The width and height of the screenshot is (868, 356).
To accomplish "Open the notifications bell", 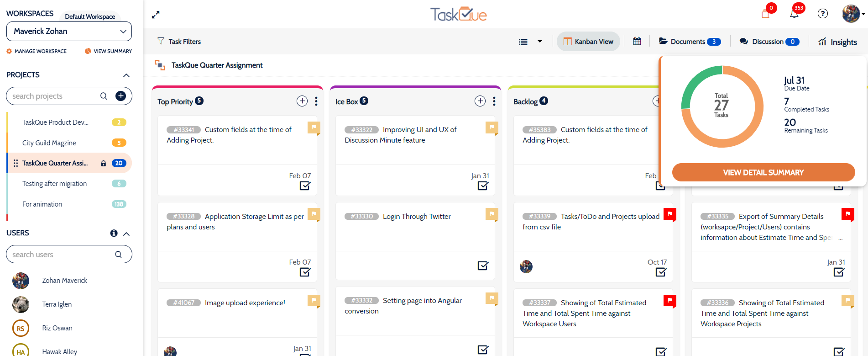I will 794,14.
